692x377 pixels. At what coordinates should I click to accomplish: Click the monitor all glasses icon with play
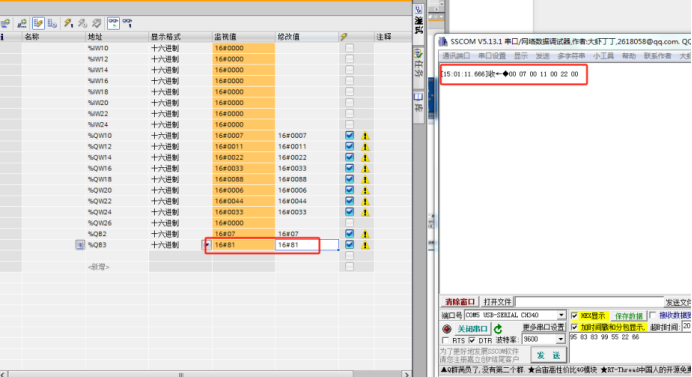point(113,23)
